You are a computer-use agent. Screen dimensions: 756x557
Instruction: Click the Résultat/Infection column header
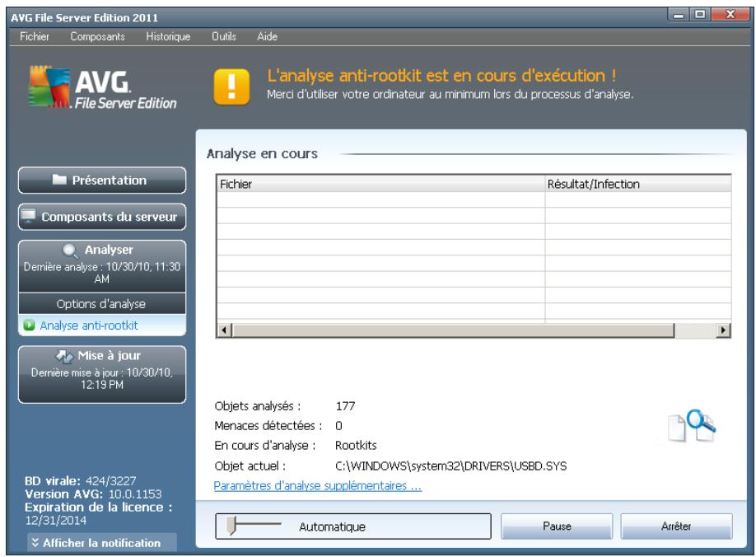pyautogui.click(x=638, y=184)
